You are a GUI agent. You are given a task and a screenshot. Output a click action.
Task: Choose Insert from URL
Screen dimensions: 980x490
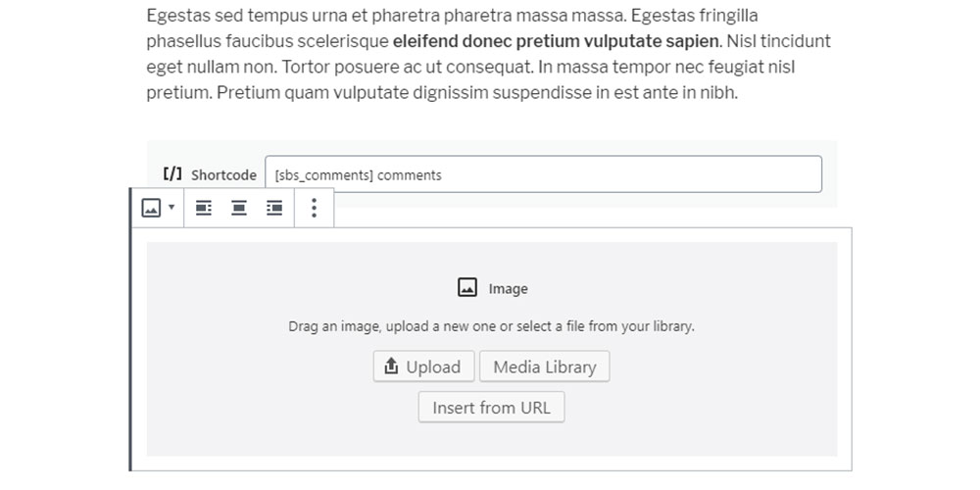(x=491, y=408)
